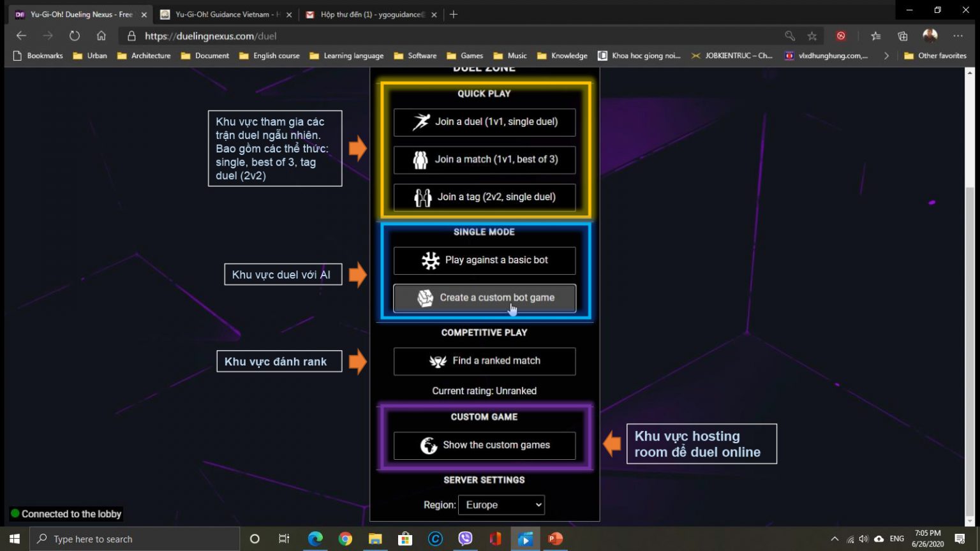Click the 2v2 pairs icon on Join a tag
980x551 pixels.
[422, 196]
